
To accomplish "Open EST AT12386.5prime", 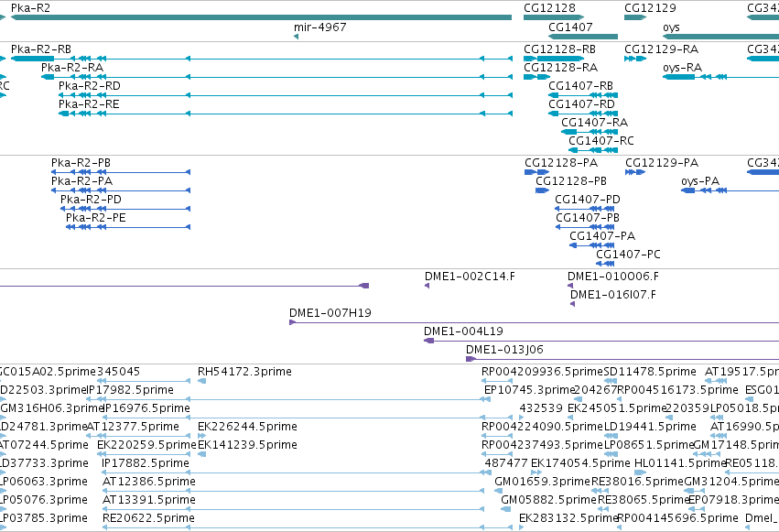I will point(149,483).
